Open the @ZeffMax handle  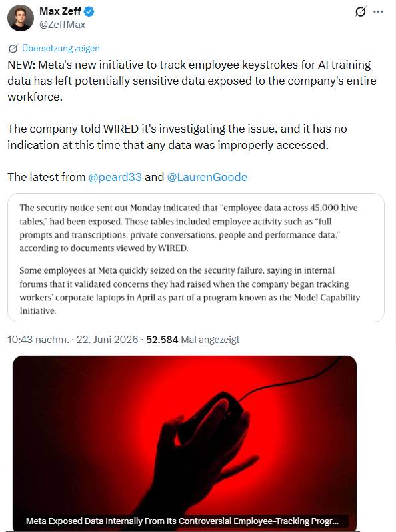(62, 25)
